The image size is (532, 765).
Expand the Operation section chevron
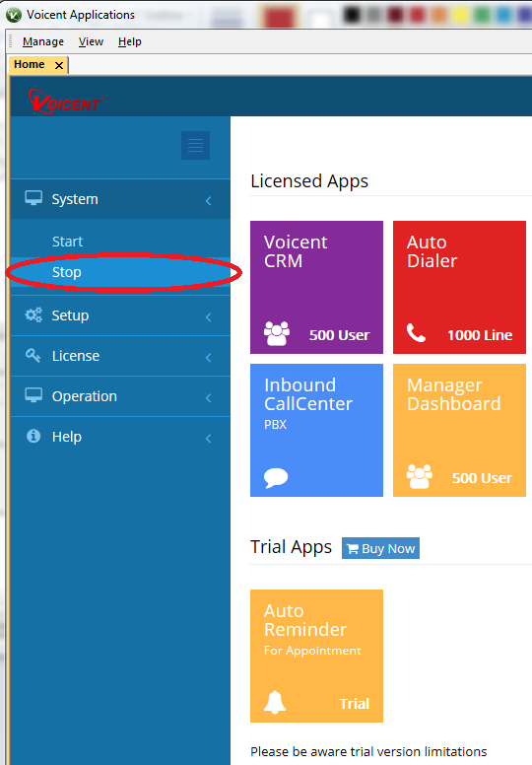(x=209, y=398)
